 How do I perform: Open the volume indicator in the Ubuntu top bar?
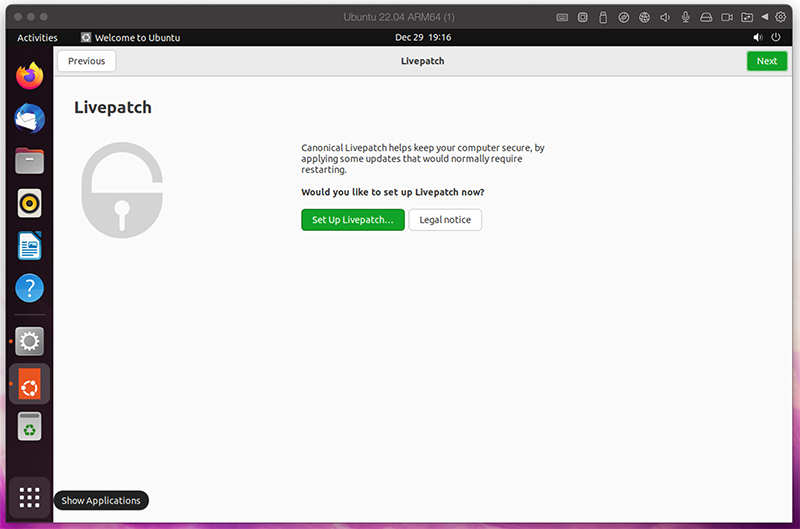[758, 37]
